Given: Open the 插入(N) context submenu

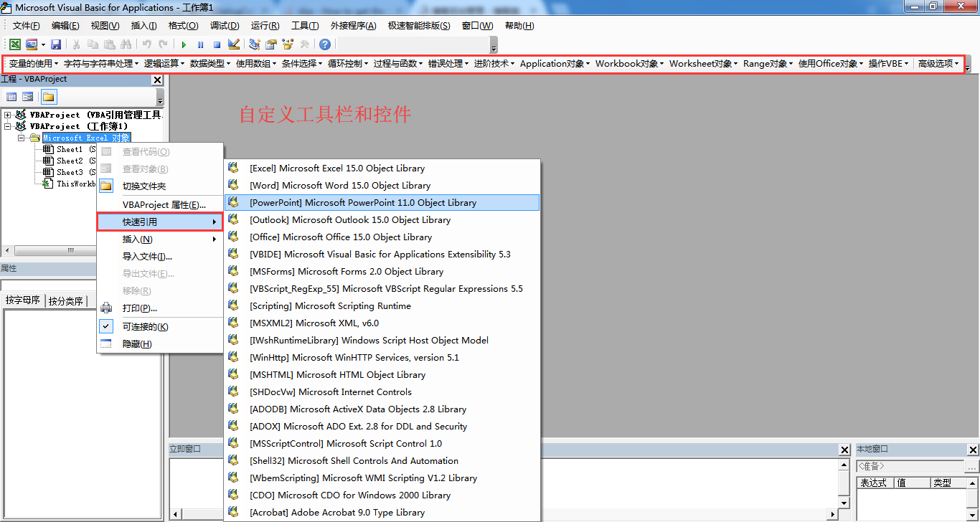Looking at the screenshot, I should [160, 239].
